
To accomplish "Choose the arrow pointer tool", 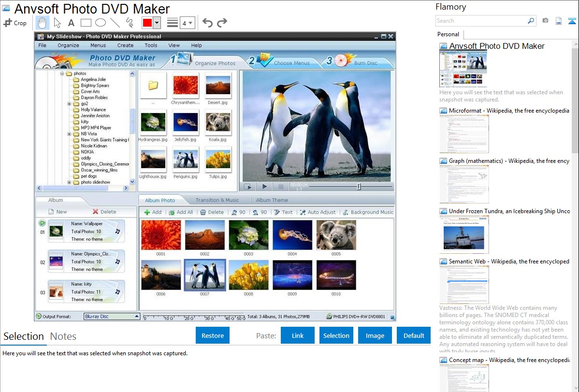I will click(57, 23).
